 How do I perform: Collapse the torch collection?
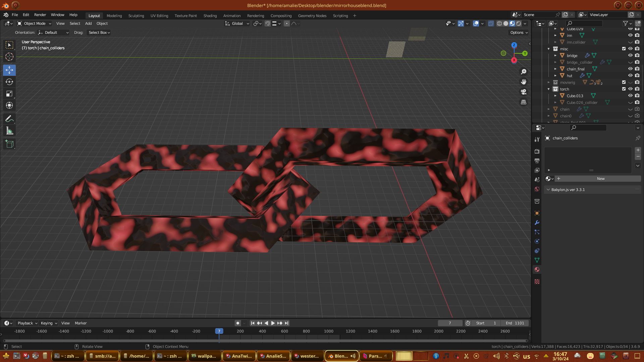click(x=549, y=89)
